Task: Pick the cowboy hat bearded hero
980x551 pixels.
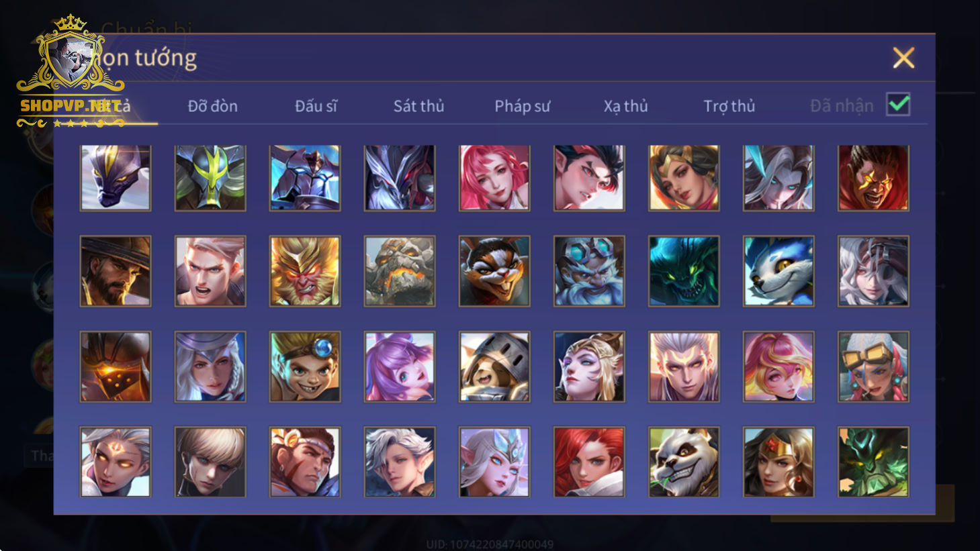Action: click(x=116, y=271)
